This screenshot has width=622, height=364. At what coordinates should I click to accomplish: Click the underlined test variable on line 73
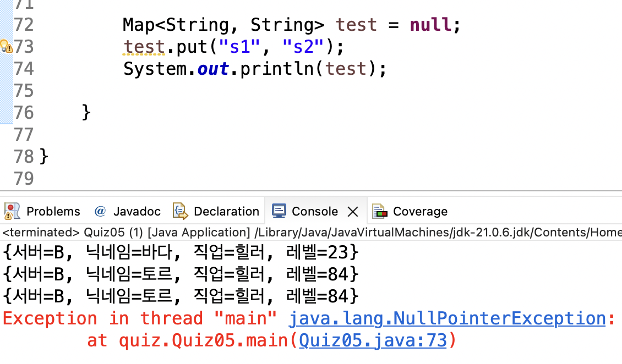(x=144, y=47)
